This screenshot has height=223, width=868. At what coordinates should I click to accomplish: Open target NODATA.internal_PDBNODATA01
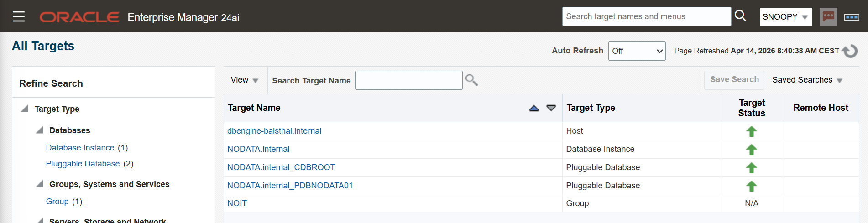(290, 186)
